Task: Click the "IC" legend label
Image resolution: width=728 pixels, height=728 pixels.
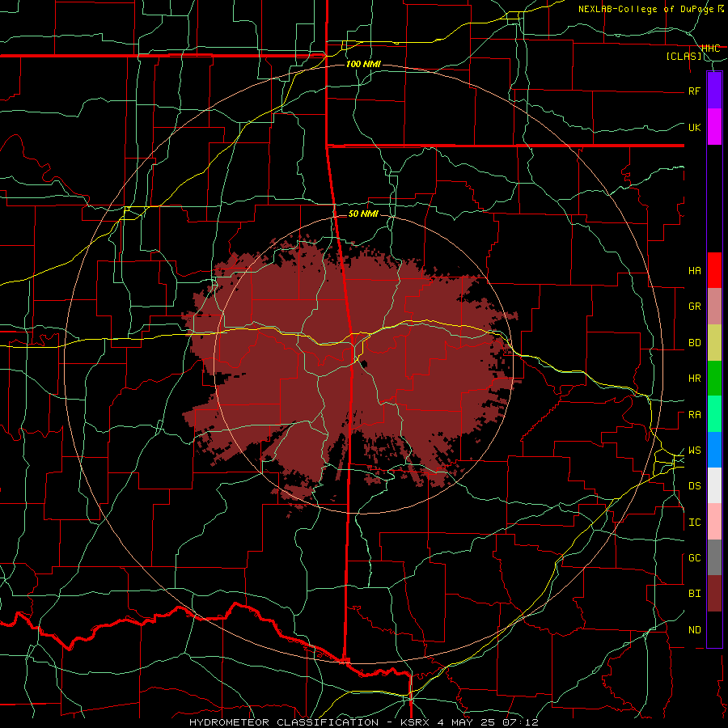Action: pos(694,523)
